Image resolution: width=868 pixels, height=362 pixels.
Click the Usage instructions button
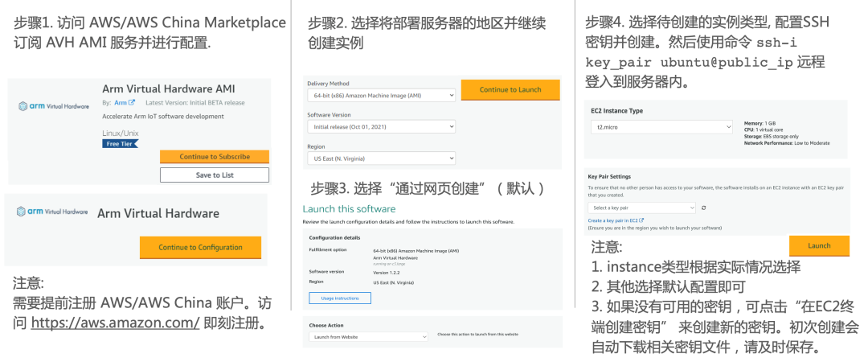(x=340, y=298)
